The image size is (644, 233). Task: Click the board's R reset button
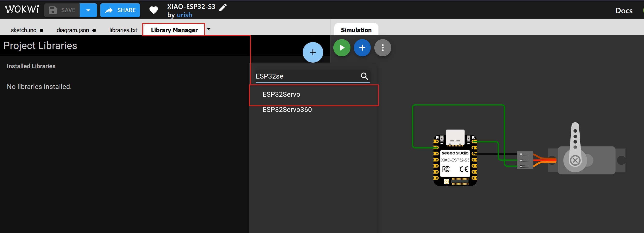[441, 138]
